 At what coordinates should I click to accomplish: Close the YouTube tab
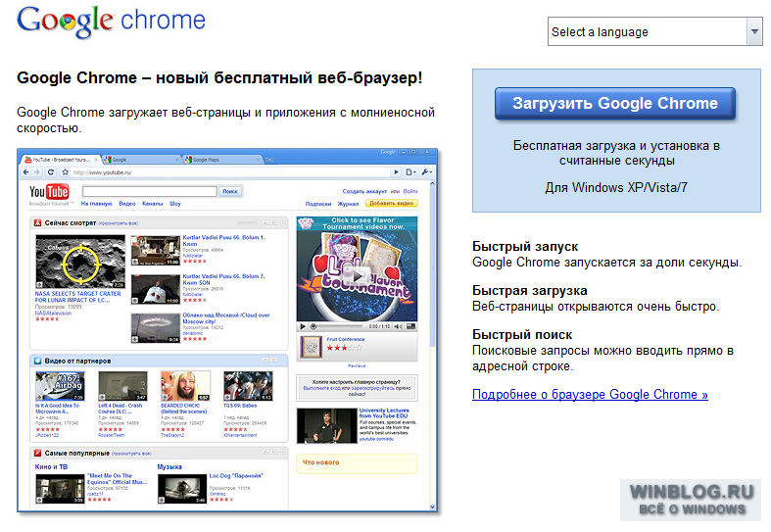[x=96, y=160]
